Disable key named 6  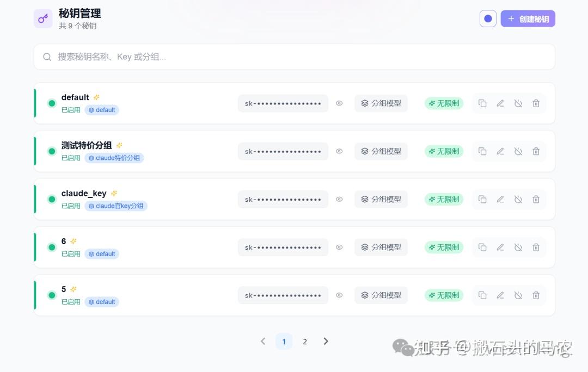tap(518, 247)
